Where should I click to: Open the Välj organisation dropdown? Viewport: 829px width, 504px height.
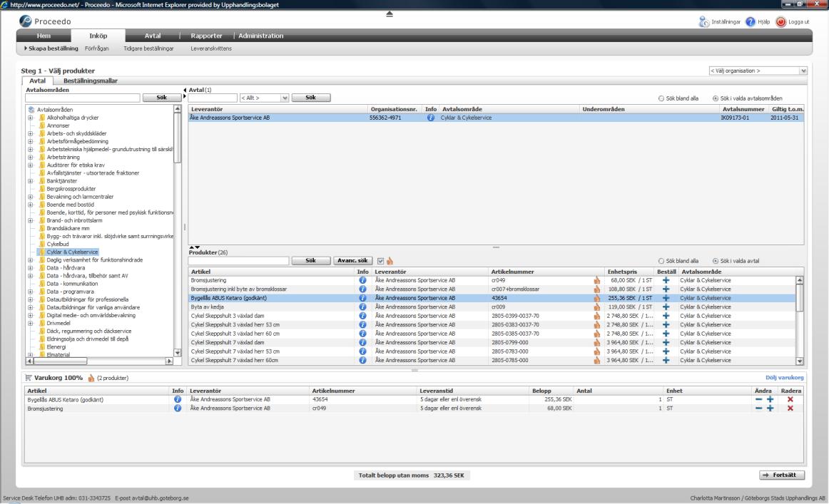tap(758, 71)
